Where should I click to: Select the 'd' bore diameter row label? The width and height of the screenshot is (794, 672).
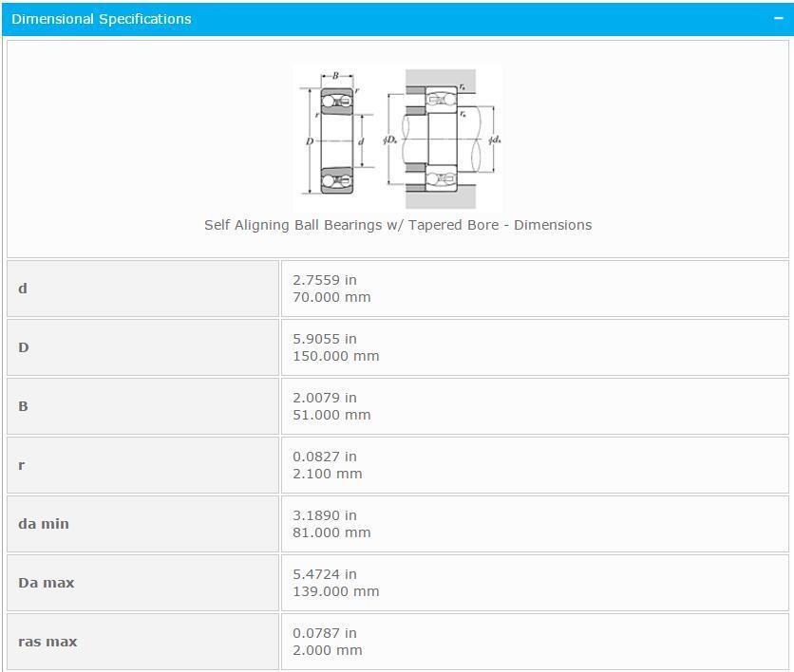[23, 289]
